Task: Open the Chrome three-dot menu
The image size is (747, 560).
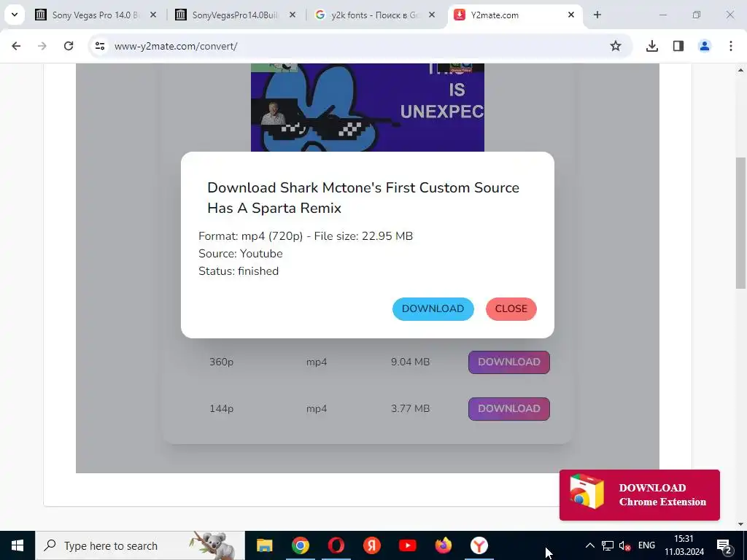Action: tap(730, 46)
